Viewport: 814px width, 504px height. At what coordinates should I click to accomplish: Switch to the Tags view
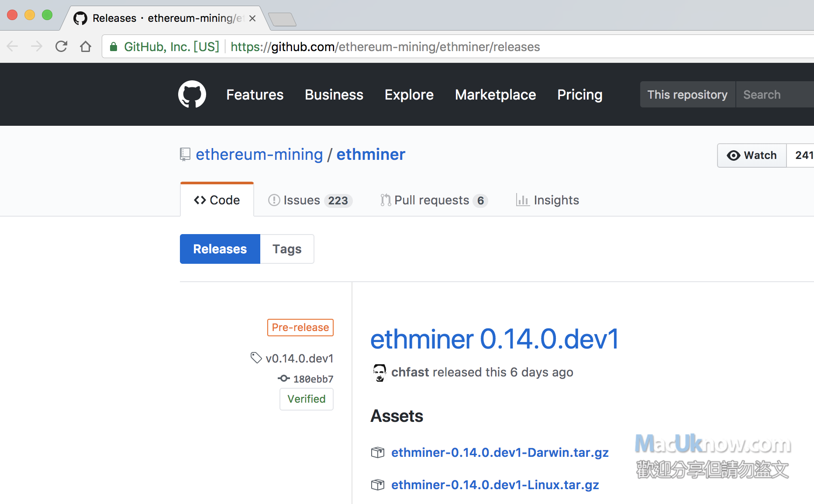click(287, 249)
